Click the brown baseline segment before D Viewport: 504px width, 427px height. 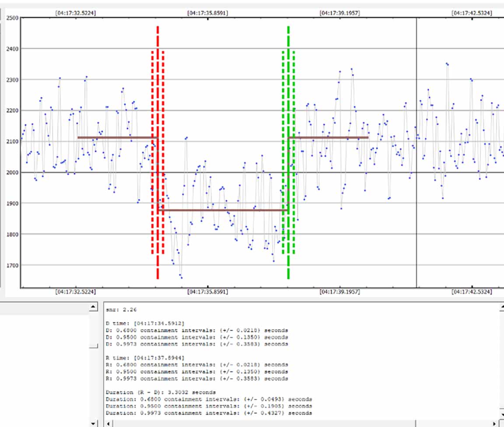coord(118,138)
